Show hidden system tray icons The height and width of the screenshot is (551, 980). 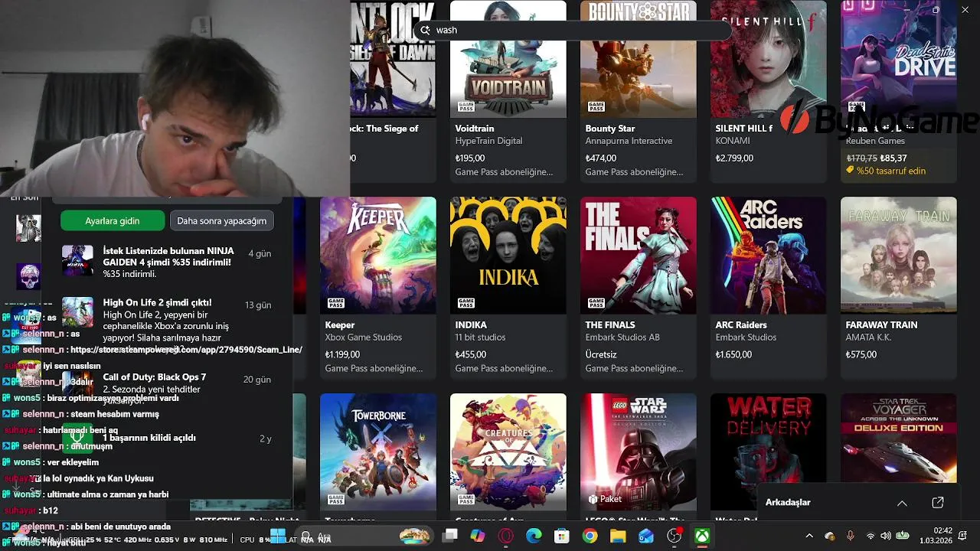pos(809,536)
